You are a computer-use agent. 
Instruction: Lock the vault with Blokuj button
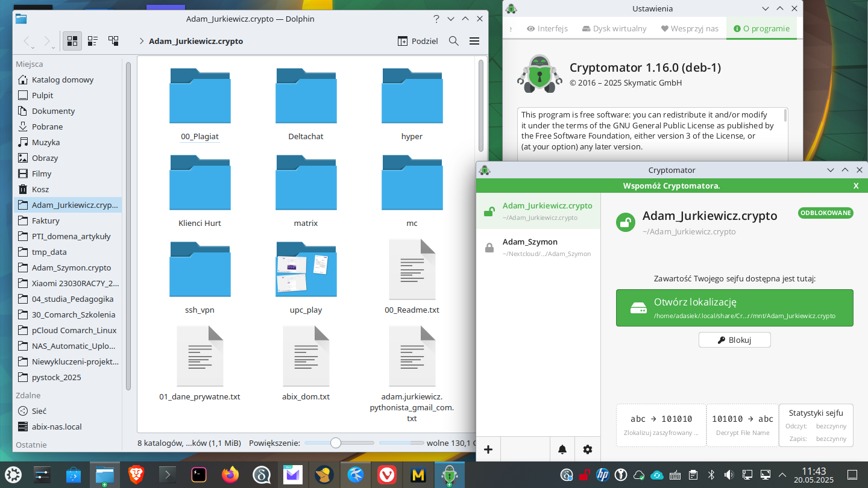tap(734, 340)
